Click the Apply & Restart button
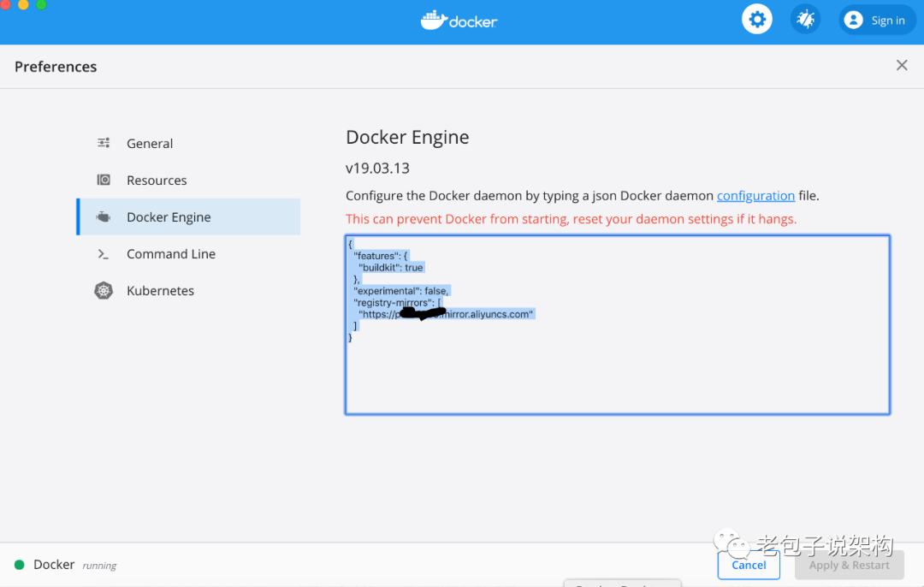Screen dimensions: 924x587 click(850, 565)
